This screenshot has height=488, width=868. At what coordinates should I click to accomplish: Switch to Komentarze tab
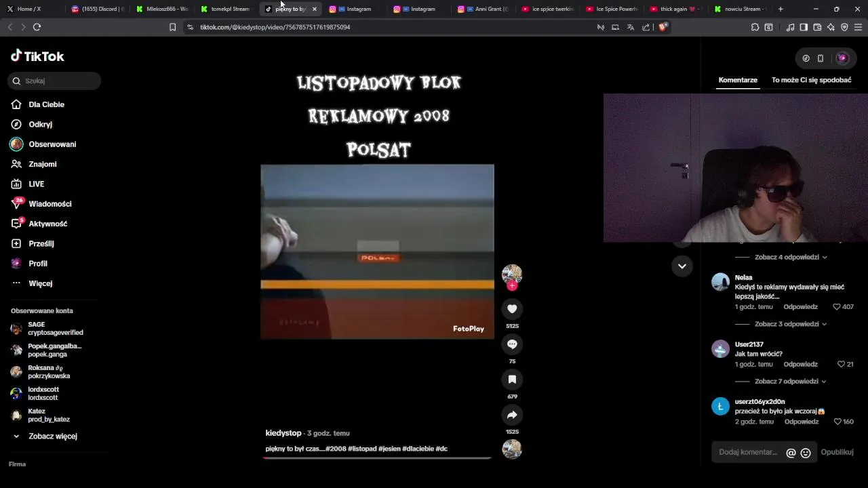pyautogui.click(x=738, y=80)
